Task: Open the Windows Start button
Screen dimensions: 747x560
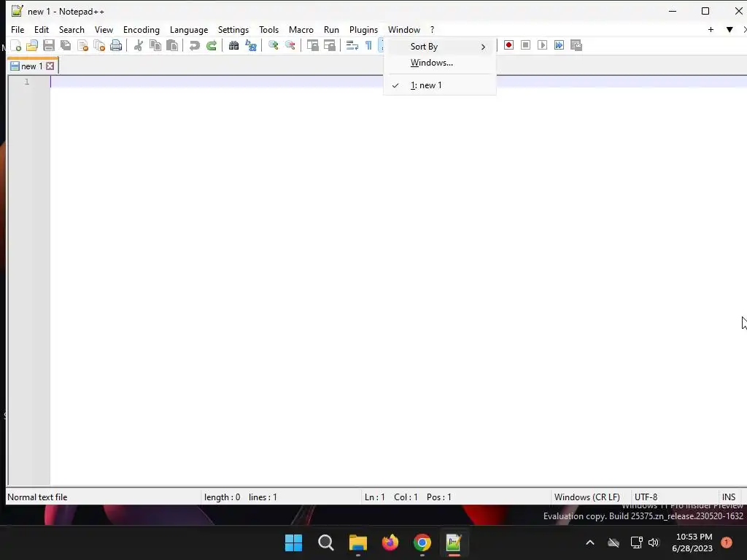Action: click(x=293, y=542)
